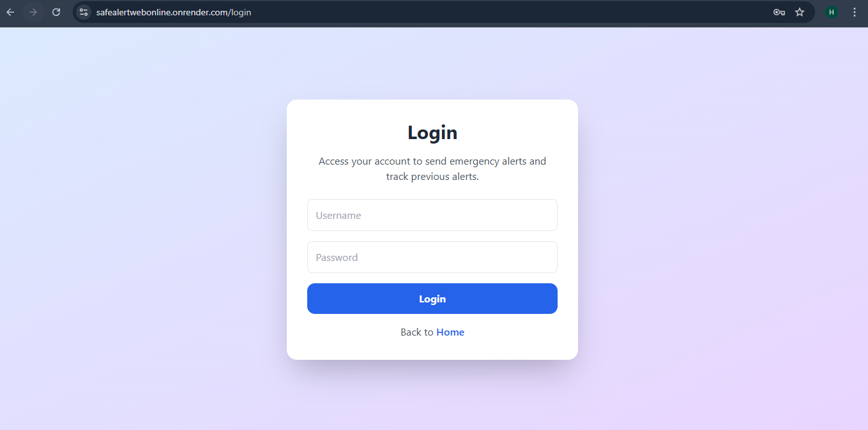Image resolution: width=868 pixels, height=430 pixels.
Task: Focus the Password input field
Action: pos(432,257)
